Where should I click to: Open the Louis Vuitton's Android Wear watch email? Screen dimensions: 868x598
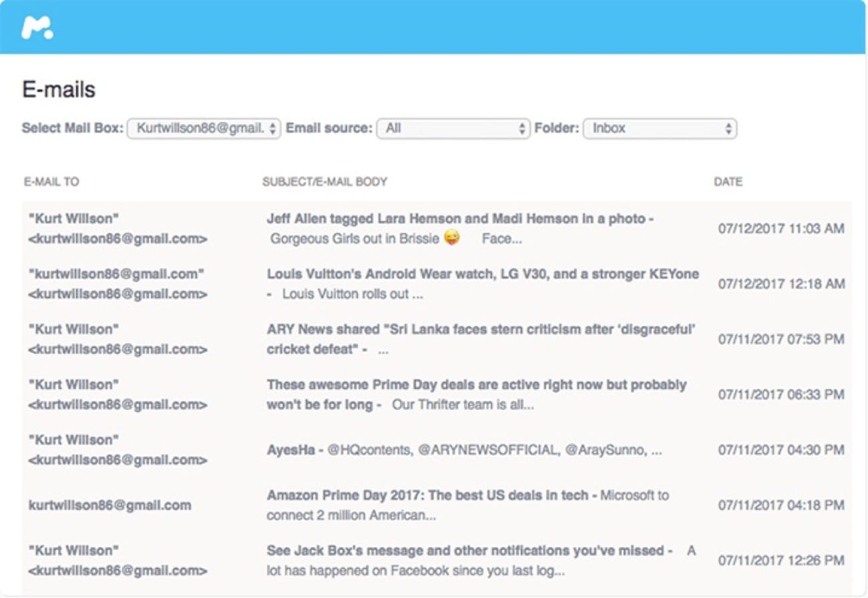point(483,284)
